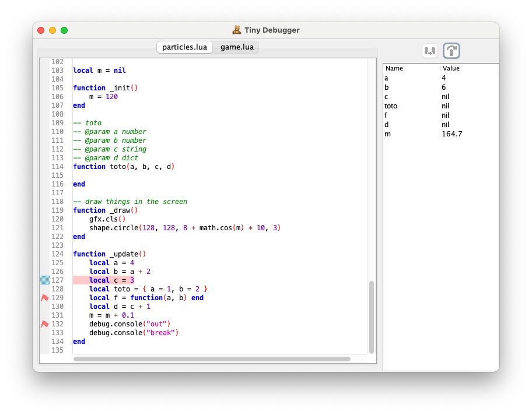Click on highlighted line 'local c = 3'
532x415 pixels.
click(111, 280)
